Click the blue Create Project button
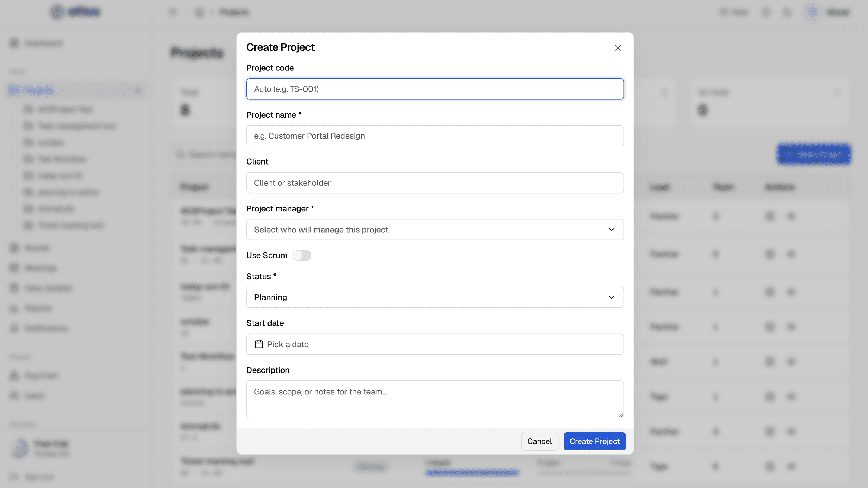Viewport: 868px width, 488px height. (x=594, y=441)
